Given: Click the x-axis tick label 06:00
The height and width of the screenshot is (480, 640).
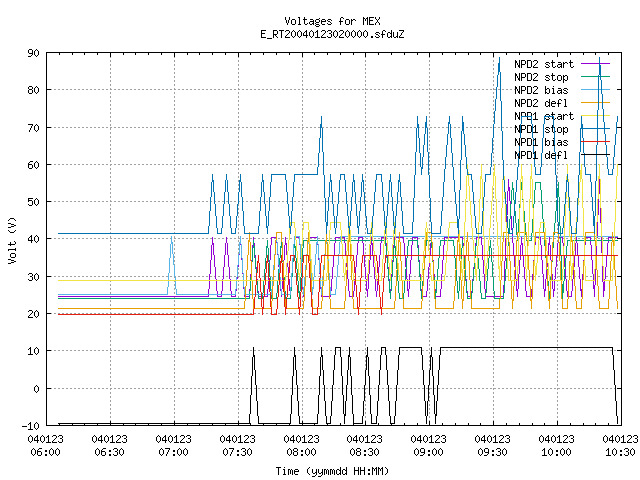Looking at the screenshot, I should pos(45,452).
